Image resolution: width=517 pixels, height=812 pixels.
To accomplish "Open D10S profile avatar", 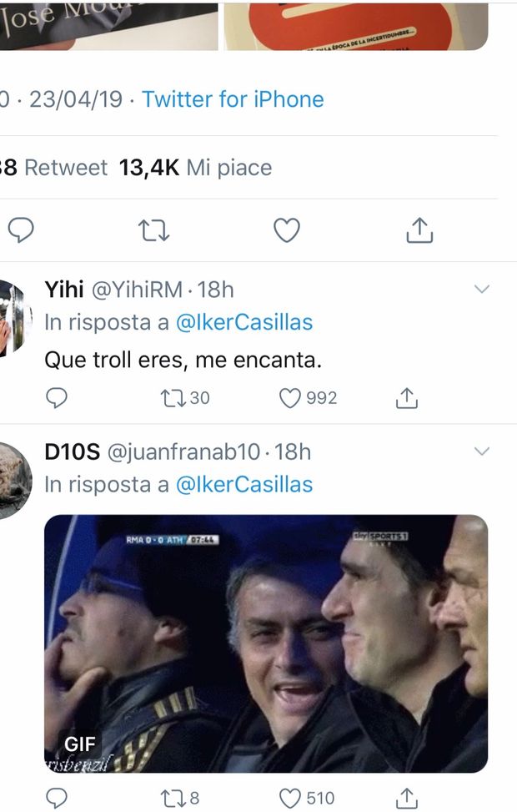I will pyautogui.click(x=14, y=480).
